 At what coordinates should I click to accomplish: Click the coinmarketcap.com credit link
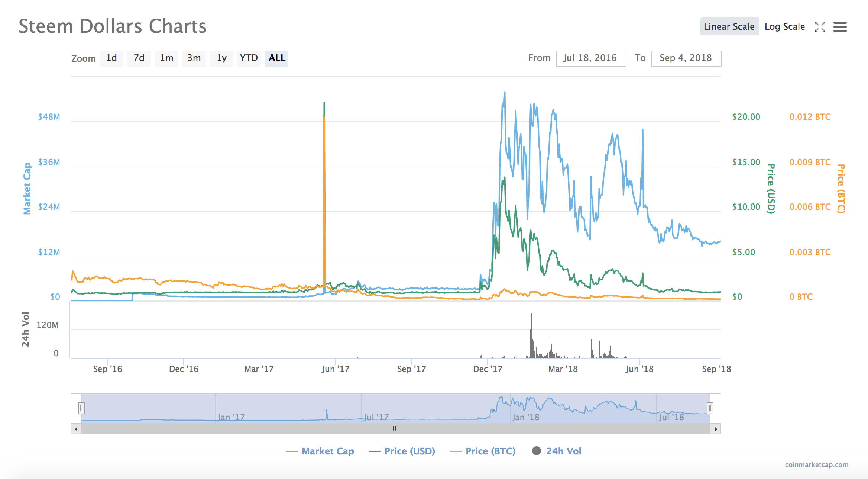click(817, 464)
